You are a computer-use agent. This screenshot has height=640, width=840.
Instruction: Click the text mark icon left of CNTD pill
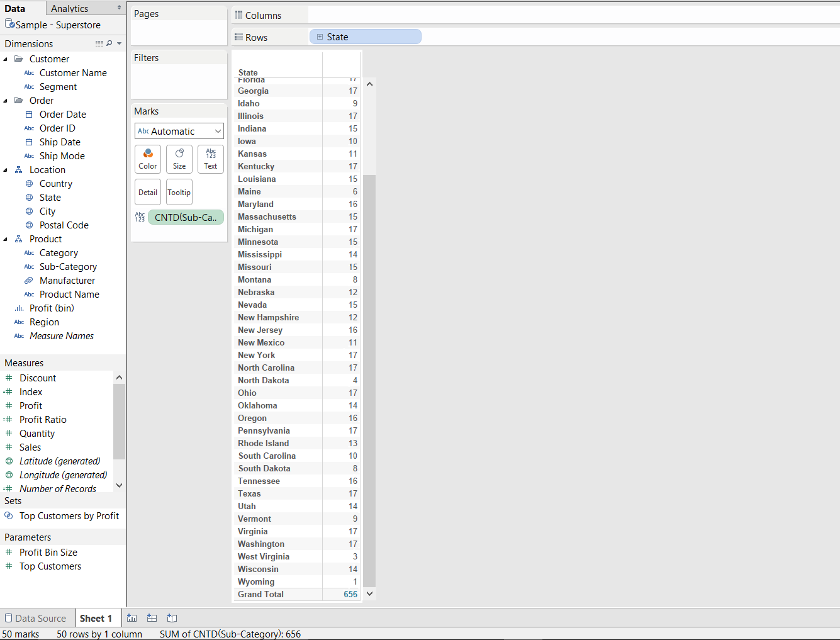pyautogui.click(x=140, y=216)
